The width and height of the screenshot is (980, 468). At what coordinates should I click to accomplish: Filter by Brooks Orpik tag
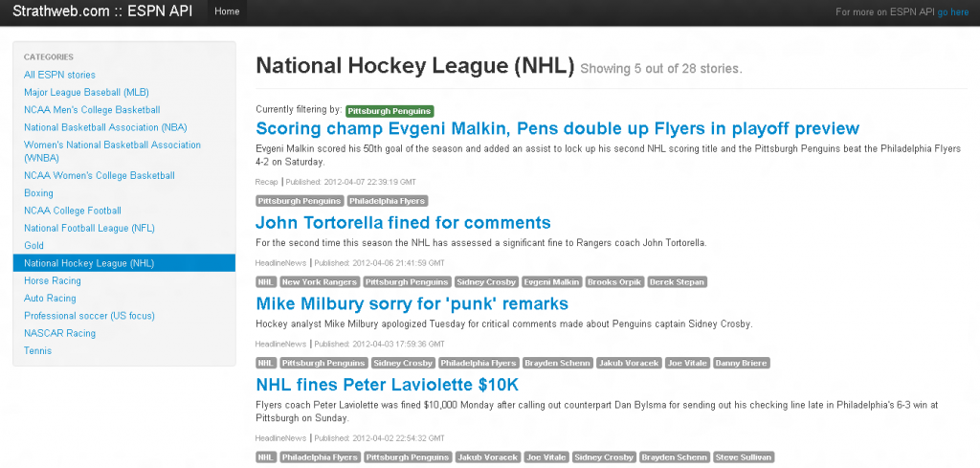[x=614, y=281]
